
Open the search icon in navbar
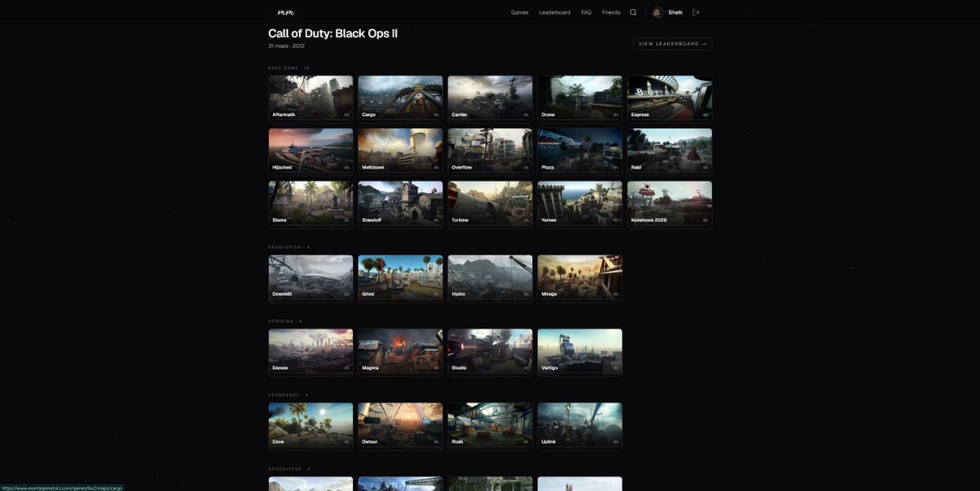click(x=633, y=12)
